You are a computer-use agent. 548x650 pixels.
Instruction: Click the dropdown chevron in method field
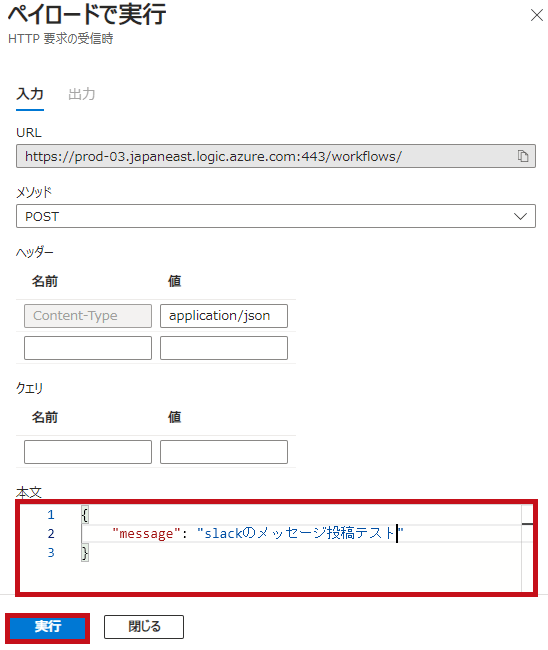coord(520,216)
